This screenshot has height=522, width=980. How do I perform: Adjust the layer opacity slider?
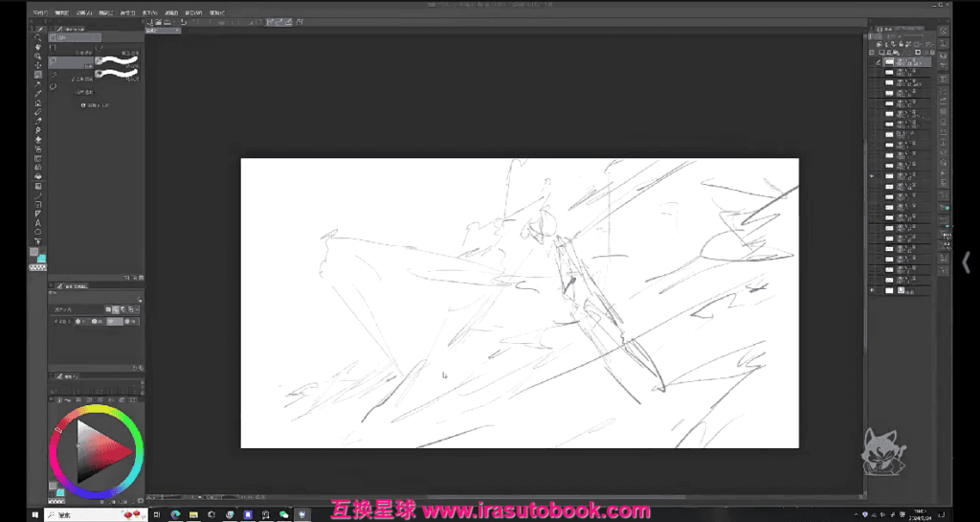(x=914, y=36)
